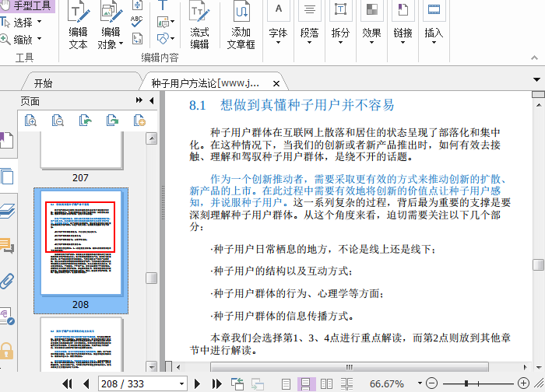This screenshot has width=545, height=392.
Task: Click the thumbnail panel scroll-down arrow
Action: [151, 366]
